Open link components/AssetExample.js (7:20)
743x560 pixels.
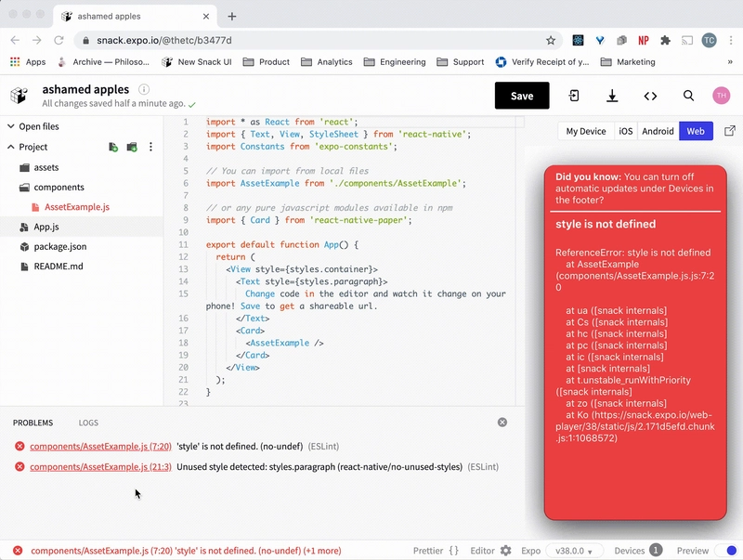pyautogui.click(x=100, y=447)
